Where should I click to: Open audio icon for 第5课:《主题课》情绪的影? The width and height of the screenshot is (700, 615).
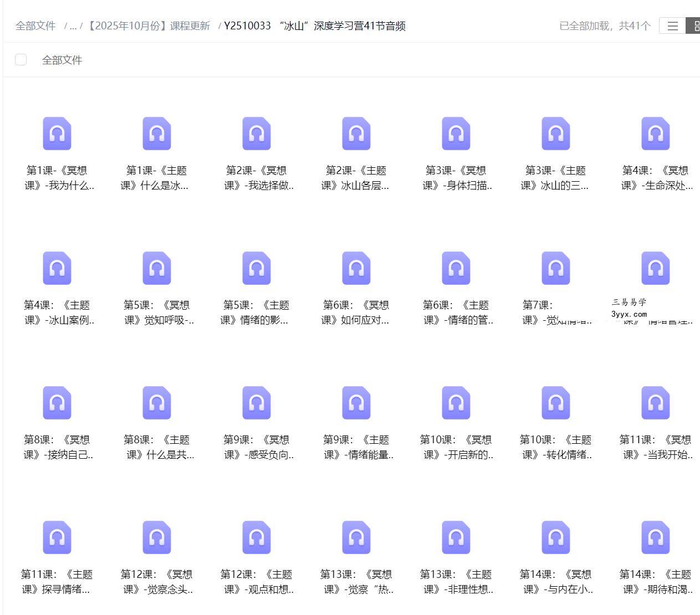[257, 268]
